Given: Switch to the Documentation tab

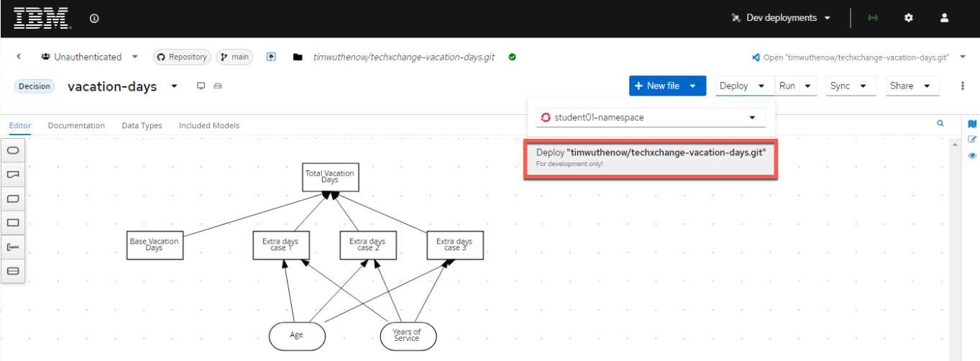Looking at the screenshot, I should pyautogui.click(x=76, y=125).
